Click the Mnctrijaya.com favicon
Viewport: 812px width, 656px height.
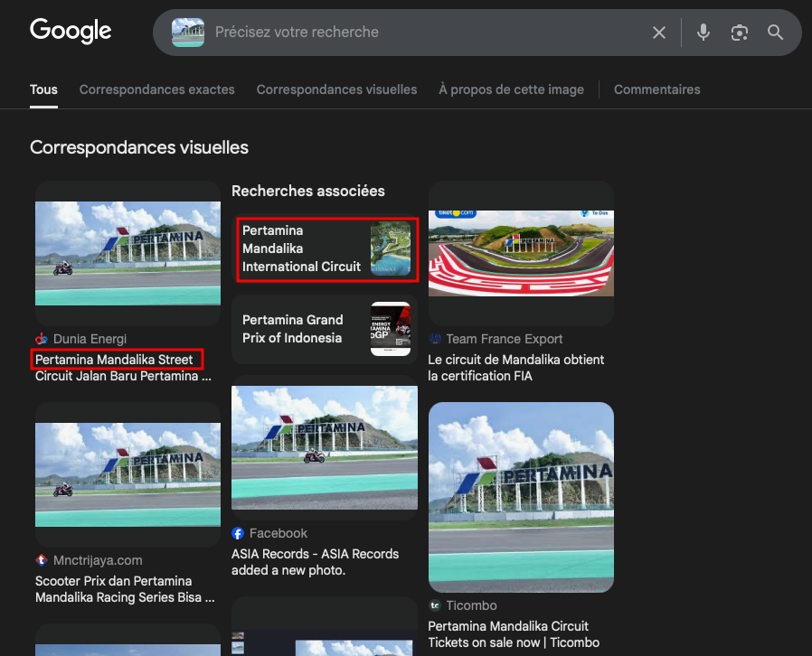point(42,560)
